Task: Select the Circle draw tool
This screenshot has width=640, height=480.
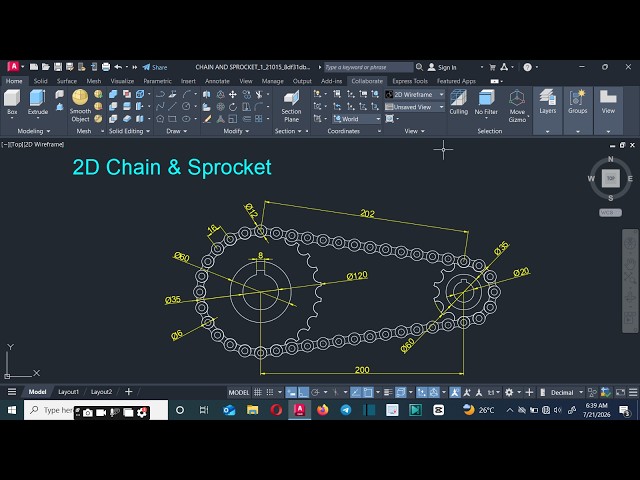Action: pos(186,107)
